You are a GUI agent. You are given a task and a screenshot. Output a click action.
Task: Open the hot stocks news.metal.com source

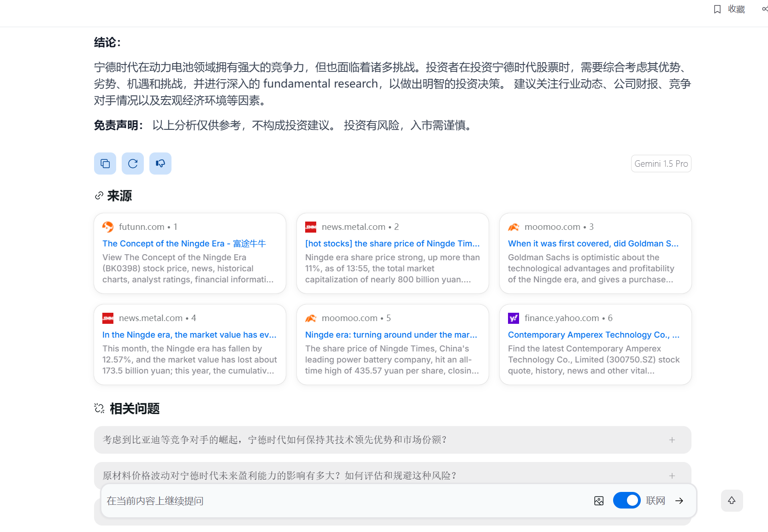click(x=392, y=253)
